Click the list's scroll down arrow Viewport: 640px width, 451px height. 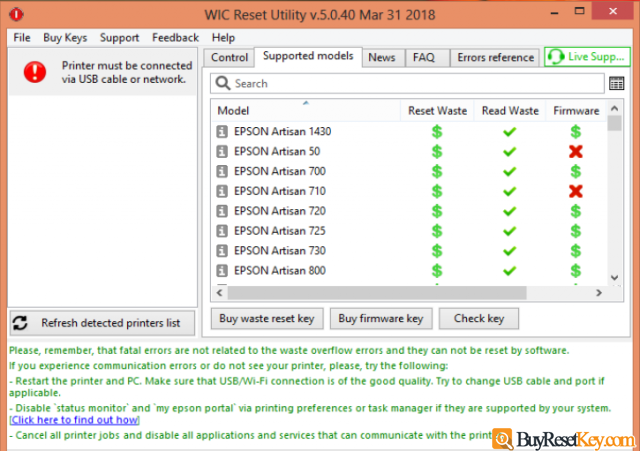coord(614,278)
